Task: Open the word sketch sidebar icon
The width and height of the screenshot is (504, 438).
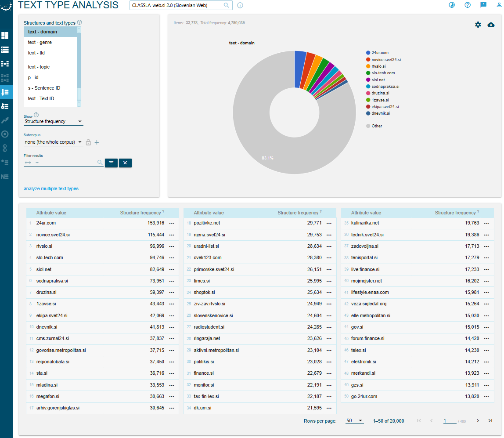Action: 5,78
